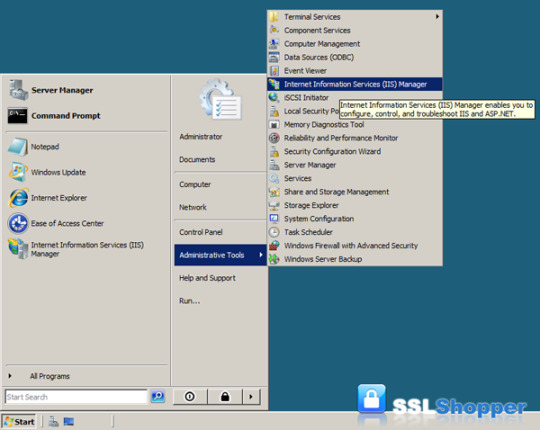
Task: Click All Programs label
Action: pyautogui.click(x=50, y=376)
